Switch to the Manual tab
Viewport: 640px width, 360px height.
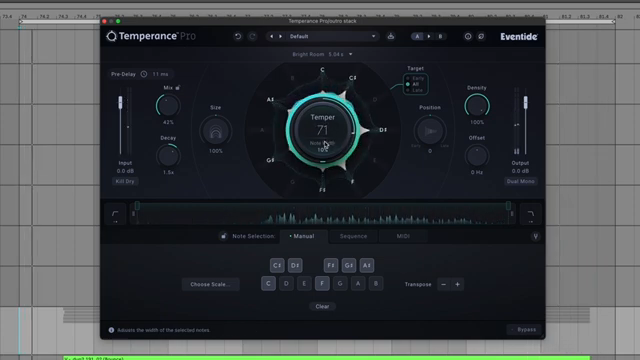click(304, 236)
